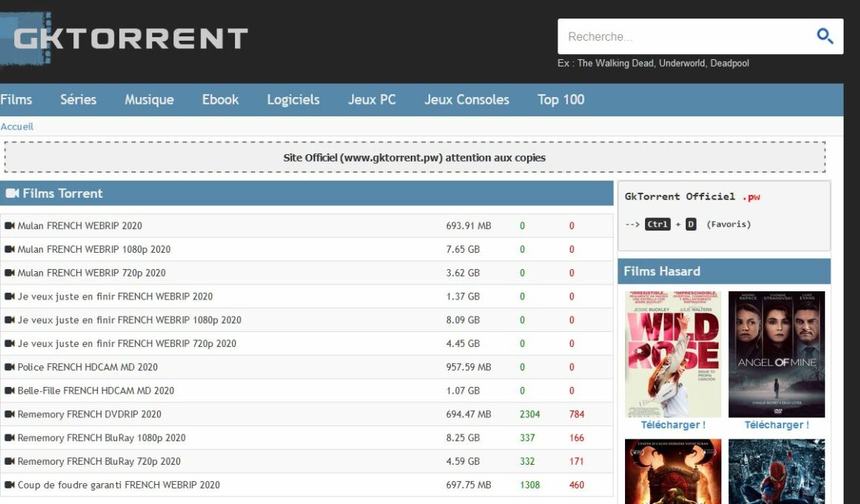Click camera icon of Je veux juste en finir 1080p
860x504 pixels.
click(10, 319)
